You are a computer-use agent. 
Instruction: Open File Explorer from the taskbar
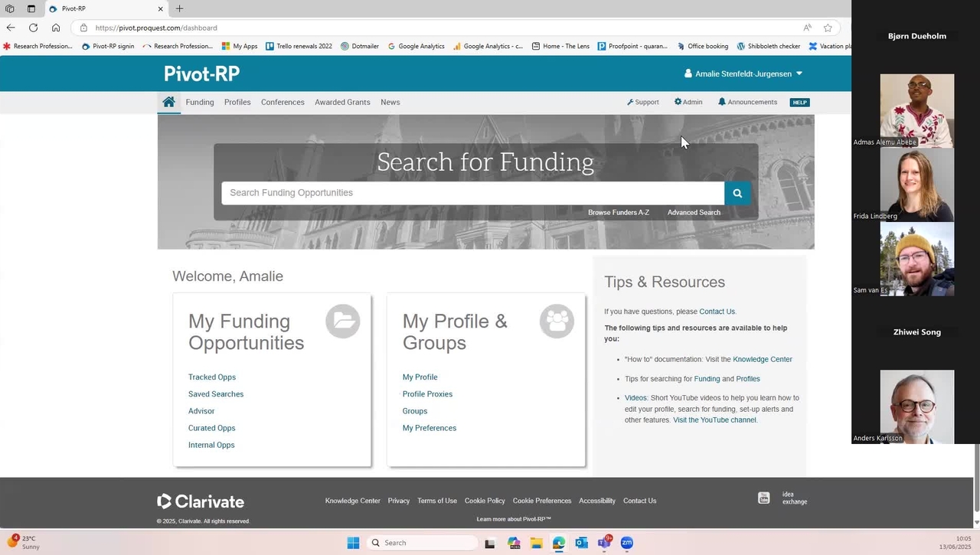pos(537,543)
